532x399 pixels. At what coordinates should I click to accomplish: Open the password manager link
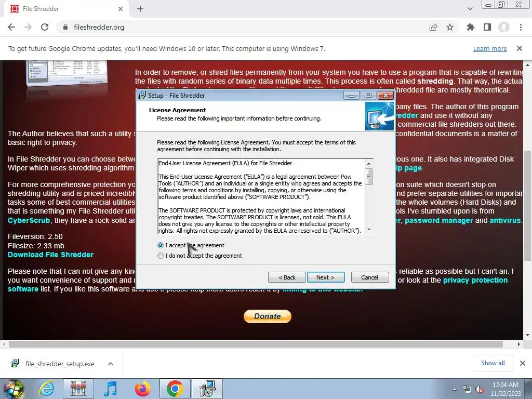(438, 220)
